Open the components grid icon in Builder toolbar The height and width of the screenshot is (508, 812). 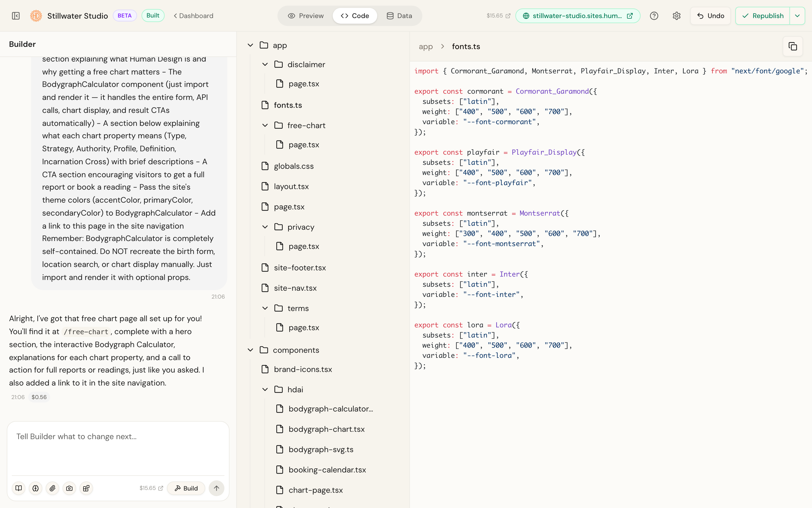[86, 488]
